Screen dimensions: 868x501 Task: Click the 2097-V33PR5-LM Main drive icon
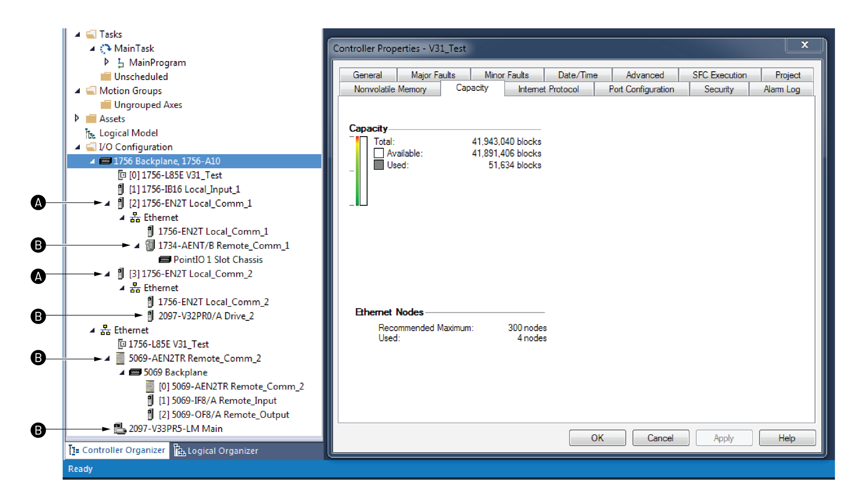(x=120, y=428)
